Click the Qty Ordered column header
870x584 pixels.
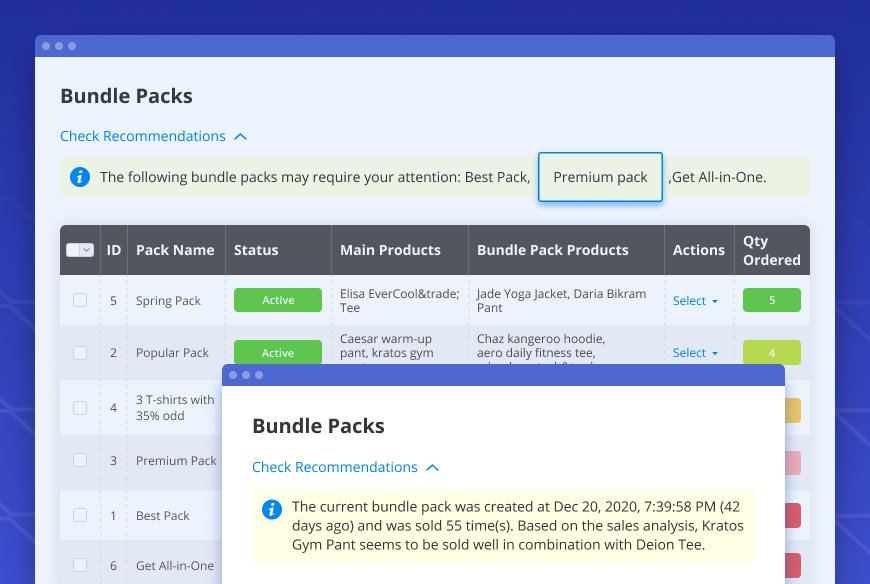click(771, 250)
